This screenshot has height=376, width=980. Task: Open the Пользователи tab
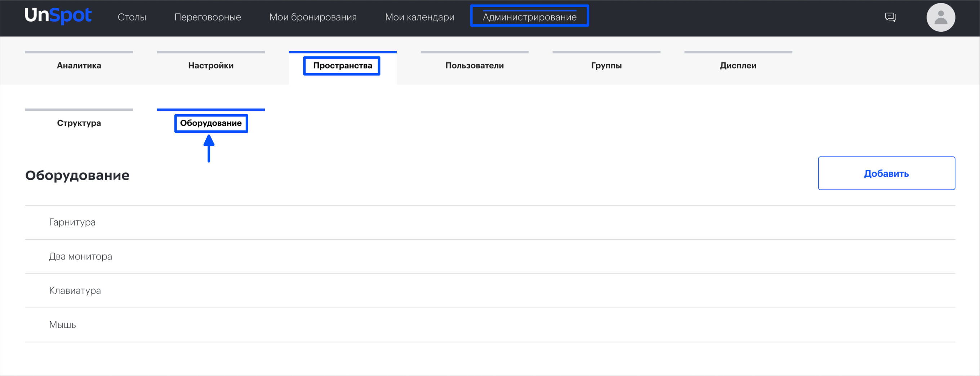coord(475,66)
